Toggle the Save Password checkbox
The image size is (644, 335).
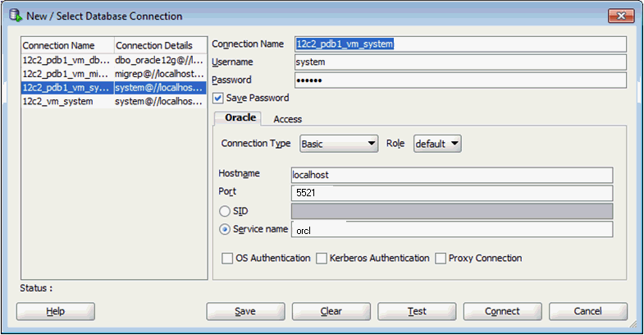218,98
